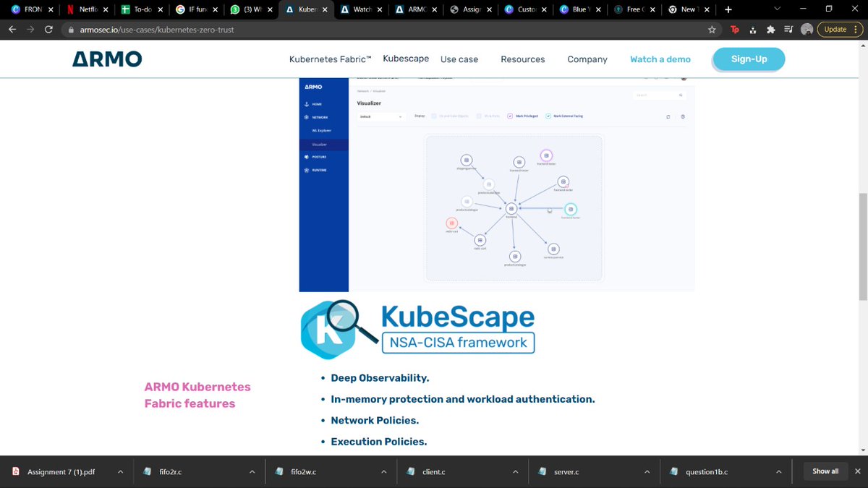Click the 'Deep Observability.' bullet text
Image resolution: width=868 pixels, height=488 pixels.
point(380,378)
